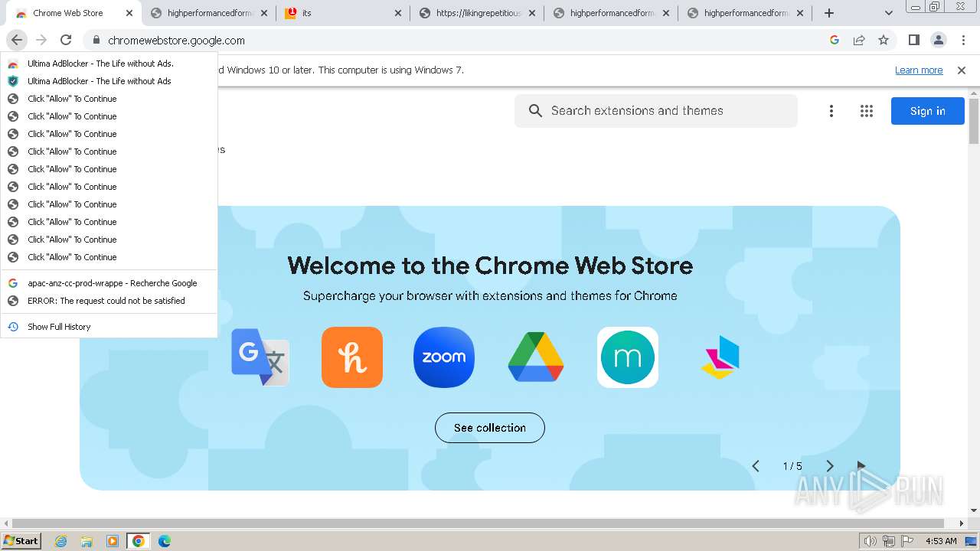Click the Sign in button
The width and height of the screenshot is (980, 551).
[927, 111]
